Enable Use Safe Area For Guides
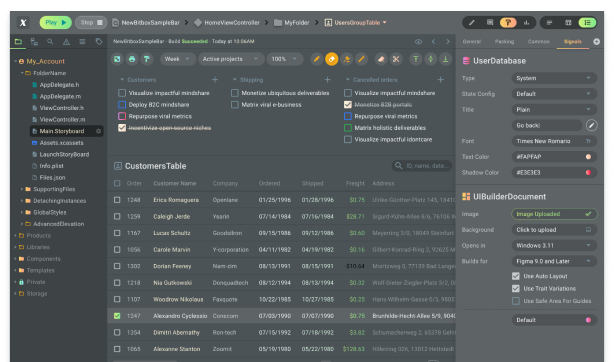614x362 pixels. click(516, 301)
